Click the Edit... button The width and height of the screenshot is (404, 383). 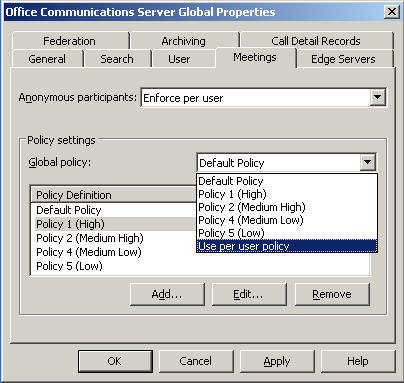click(x=249, y=294)
